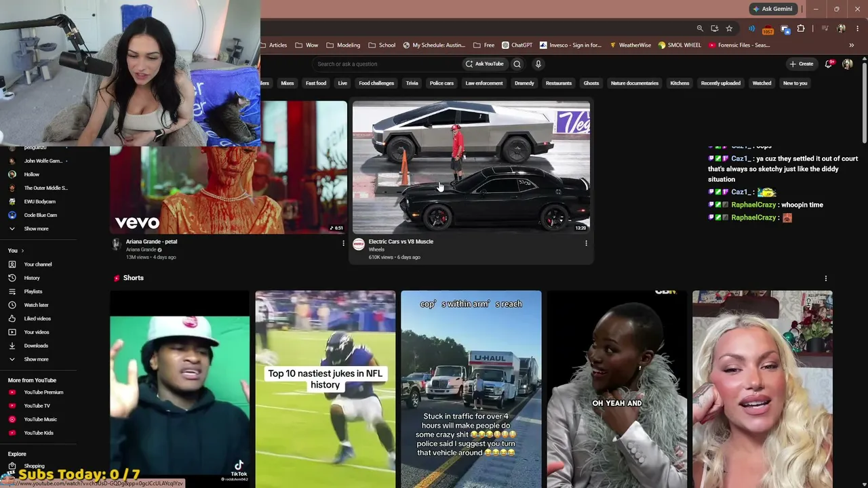868x488 pixels.
Task: Open Chrome media controls icon
Action: tap(825, 28)
